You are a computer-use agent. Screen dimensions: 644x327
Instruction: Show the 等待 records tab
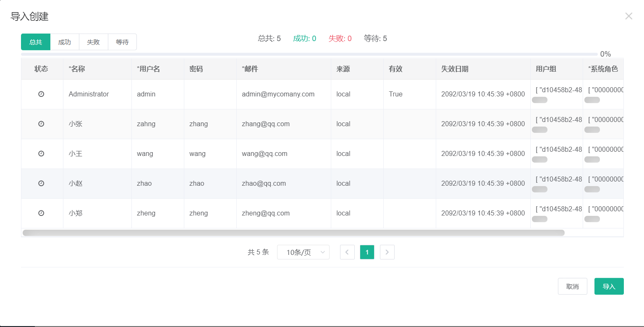pyautogui.click(x=122, y=42)
